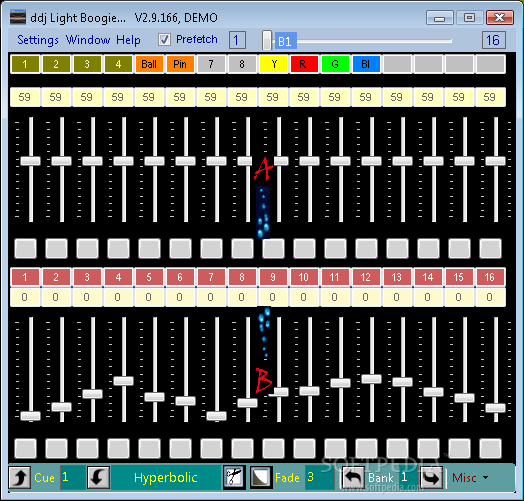Click the Hyperbolic fade mode label
Image resolution: width=524 pixels, height=501 pixels.
click(x=165, y=478)
